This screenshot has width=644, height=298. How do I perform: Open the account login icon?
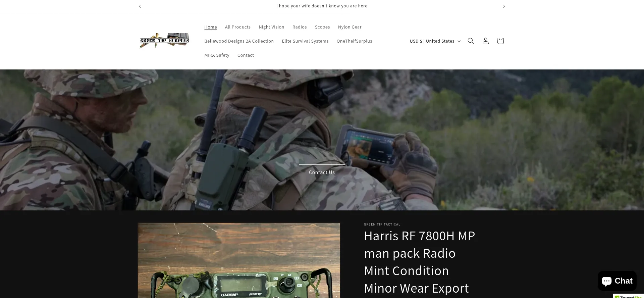485,41
